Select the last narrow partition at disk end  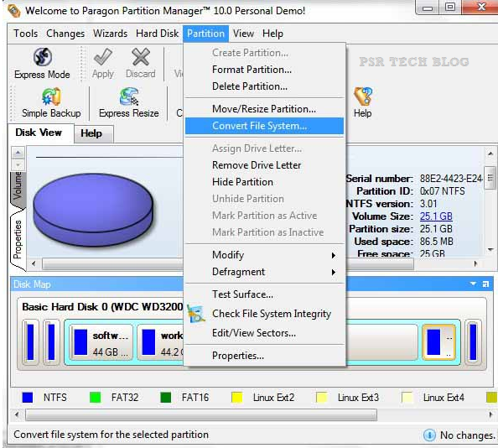pos(473,342)
